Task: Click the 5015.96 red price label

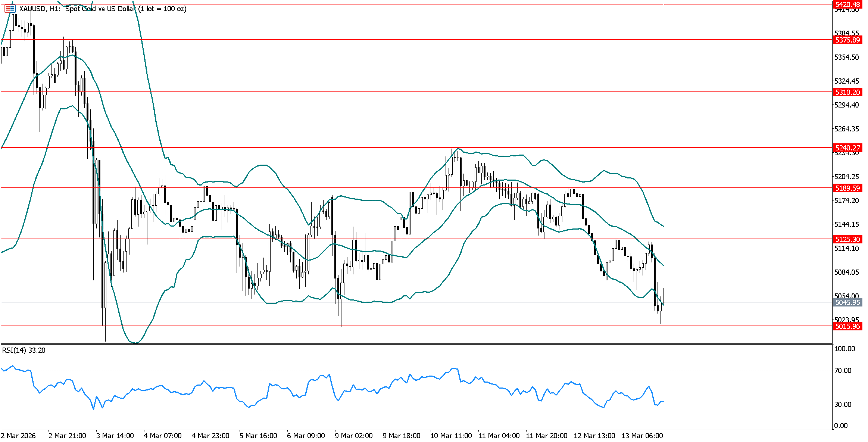Action: [x=847, y=326]
